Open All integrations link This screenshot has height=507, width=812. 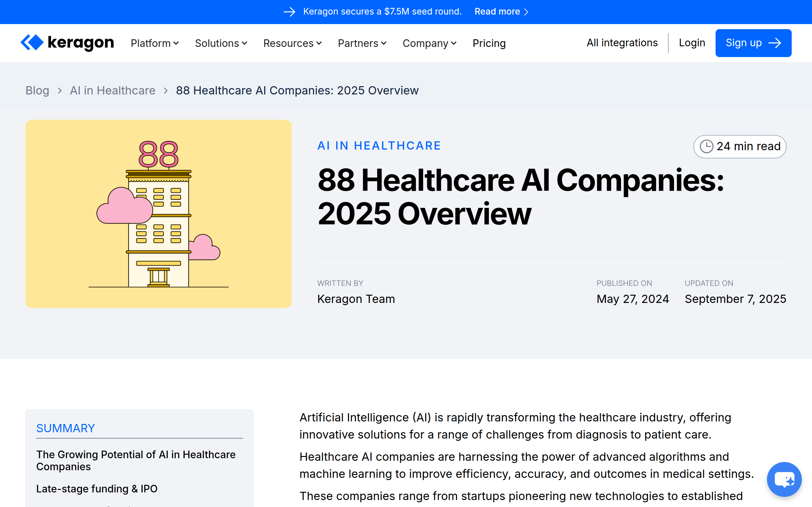pyautogui.click(x=622, y=43)
